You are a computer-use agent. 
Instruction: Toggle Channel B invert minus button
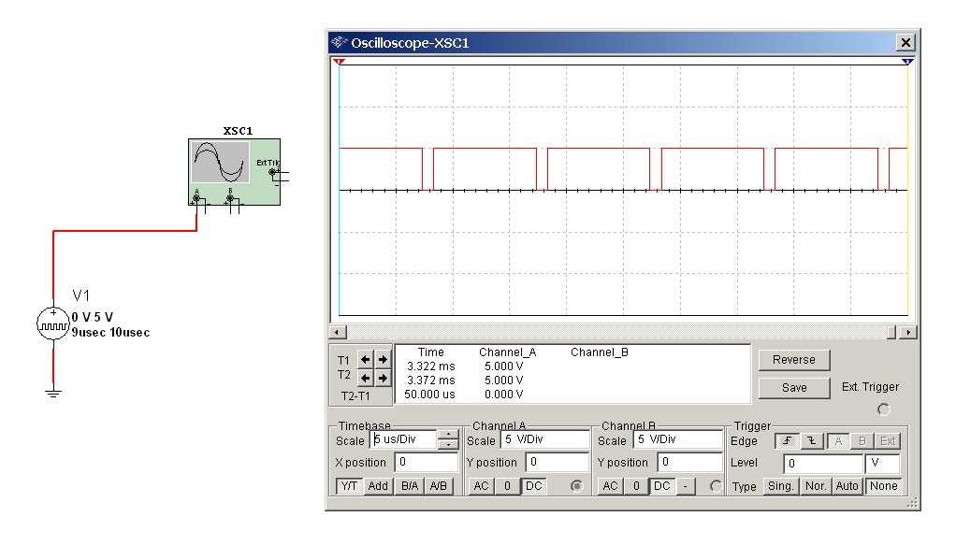tap(686, 486)
